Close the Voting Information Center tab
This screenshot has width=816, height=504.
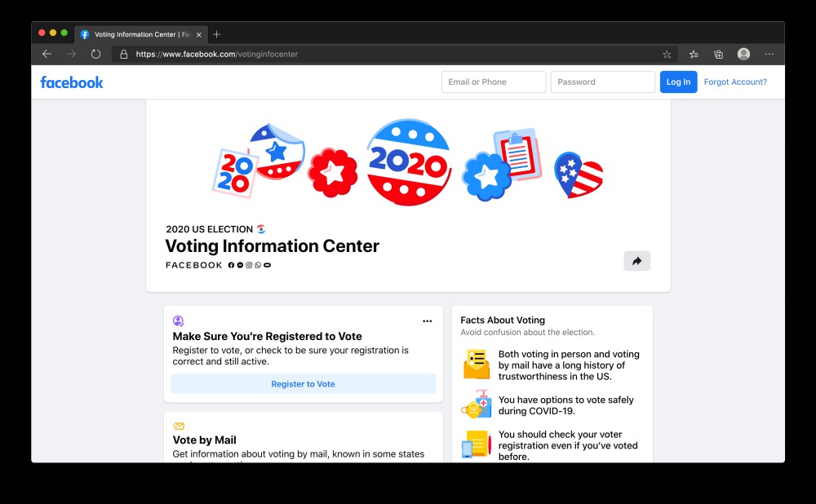point(199,35)
